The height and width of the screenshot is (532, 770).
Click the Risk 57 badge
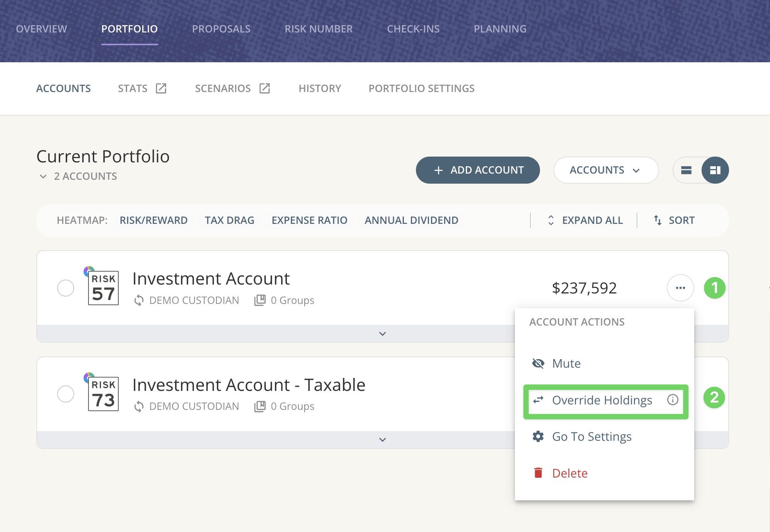pos(103,288)
